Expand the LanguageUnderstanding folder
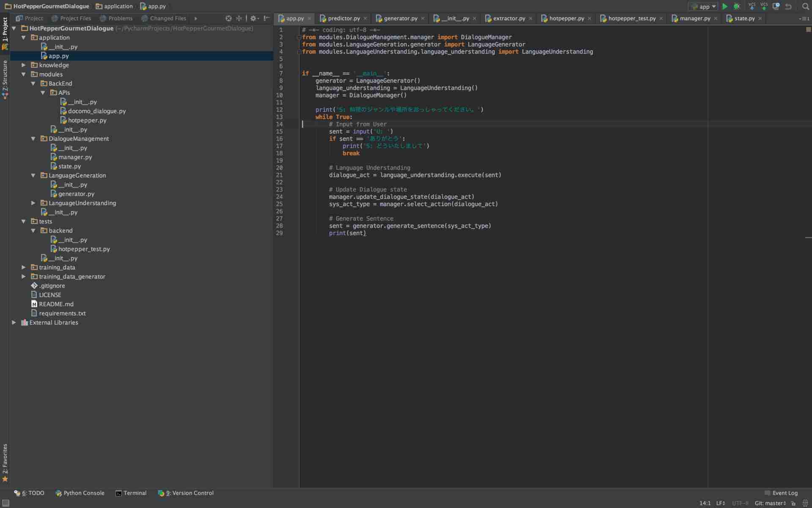 point(33,203)
